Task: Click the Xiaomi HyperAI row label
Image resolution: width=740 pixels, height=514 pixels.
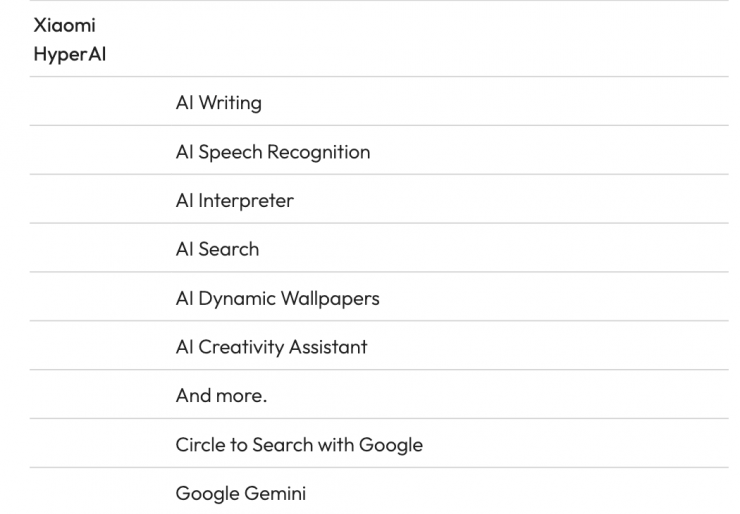Action: pos(69,39)
